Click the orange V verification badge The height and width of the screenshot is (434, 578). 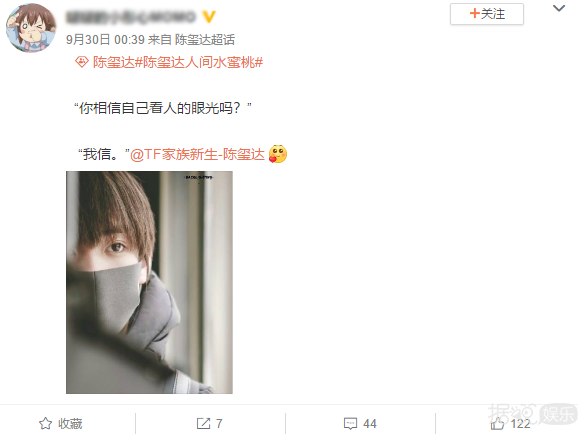click(209, 17)
